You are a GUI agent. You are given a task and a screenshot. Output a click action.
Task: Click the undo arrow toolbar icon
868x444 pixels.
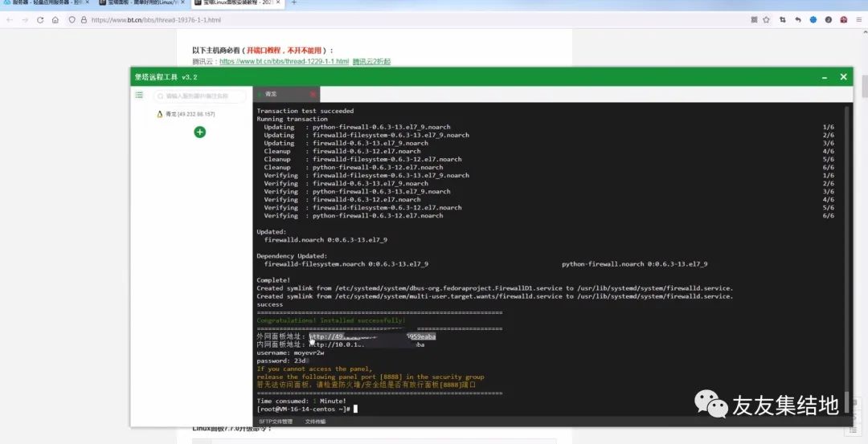point(798,20)
